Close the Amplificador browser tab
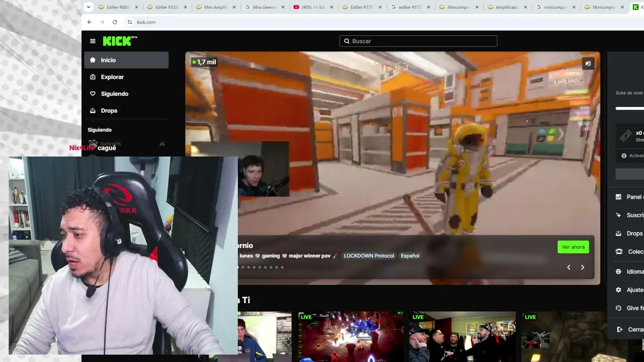The width and height of the screenshot is (644, 362). (526, 7)
